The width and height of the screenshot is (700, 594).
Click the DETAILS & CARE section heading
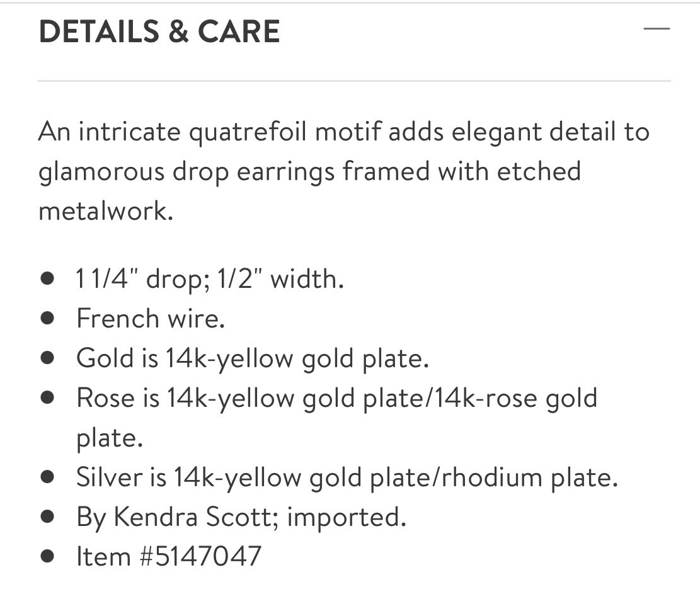[x=159, y=31]
